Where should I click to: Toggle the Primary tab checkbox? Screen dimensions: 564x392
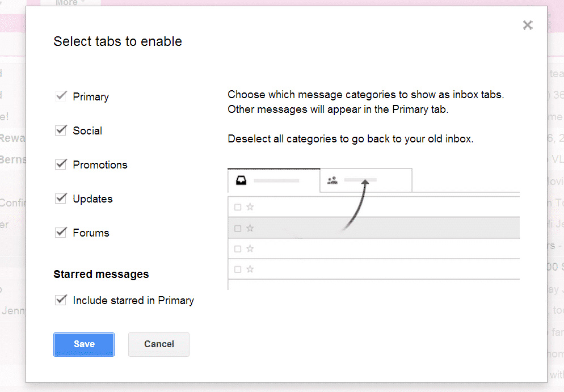(61, 96)
